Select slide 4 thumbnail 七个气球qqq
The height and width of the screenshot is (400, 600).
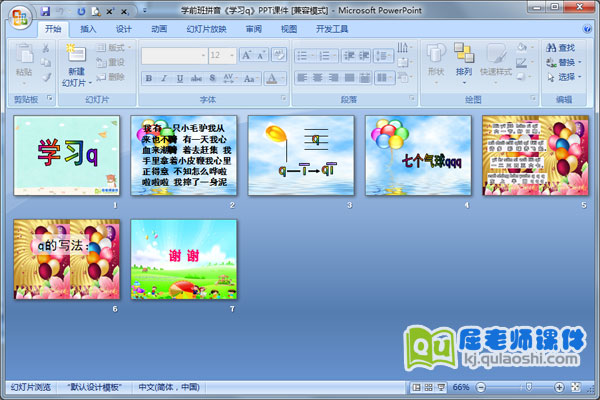click(x=418, y=155)
